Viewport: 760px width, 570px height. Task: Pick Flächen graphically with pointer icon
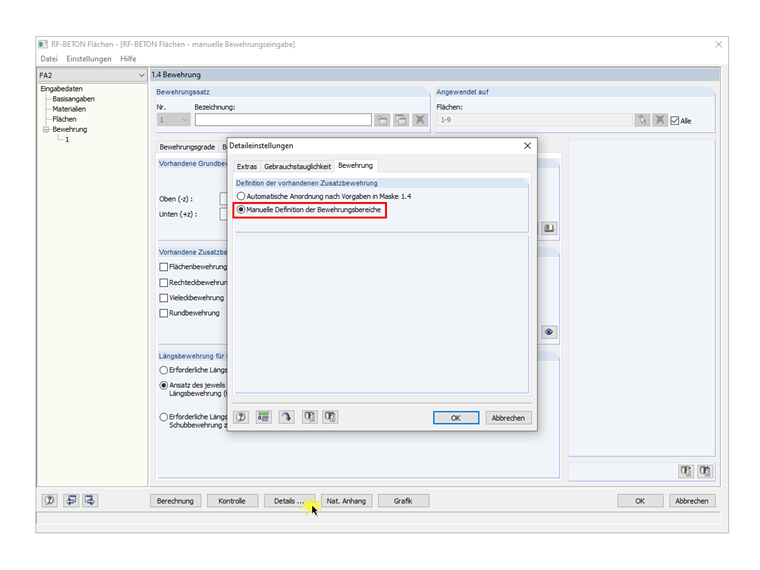(642, 120)
